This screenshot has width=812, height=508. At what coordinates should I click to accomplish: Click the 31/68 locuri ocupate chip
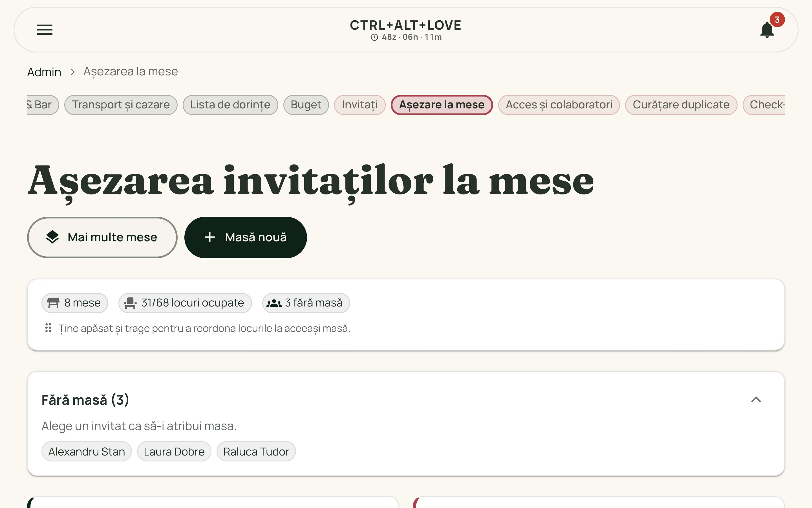(185, 303)
